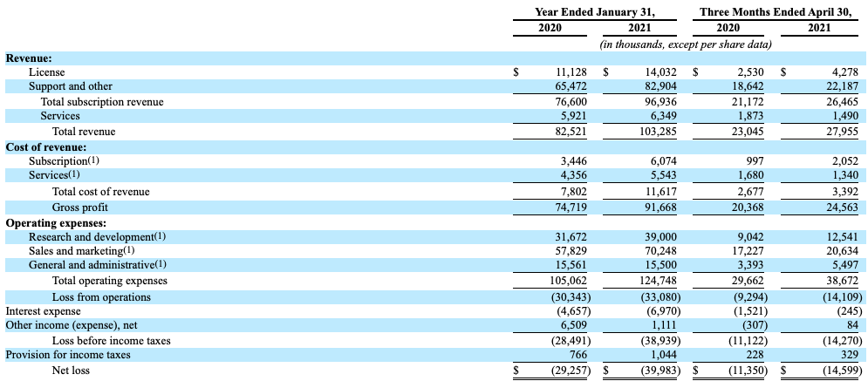
Task: Click the 'Total cost of revenue' label
Action: (x=100, y=192)
